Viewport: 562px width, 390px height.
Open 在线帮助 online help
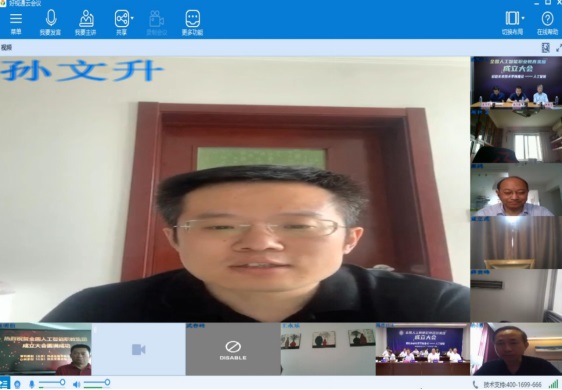pos(547,19)
